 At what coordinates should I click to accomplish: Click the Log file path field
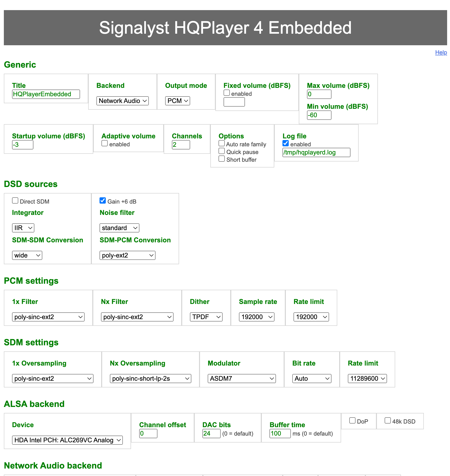[x=316, y=152]
